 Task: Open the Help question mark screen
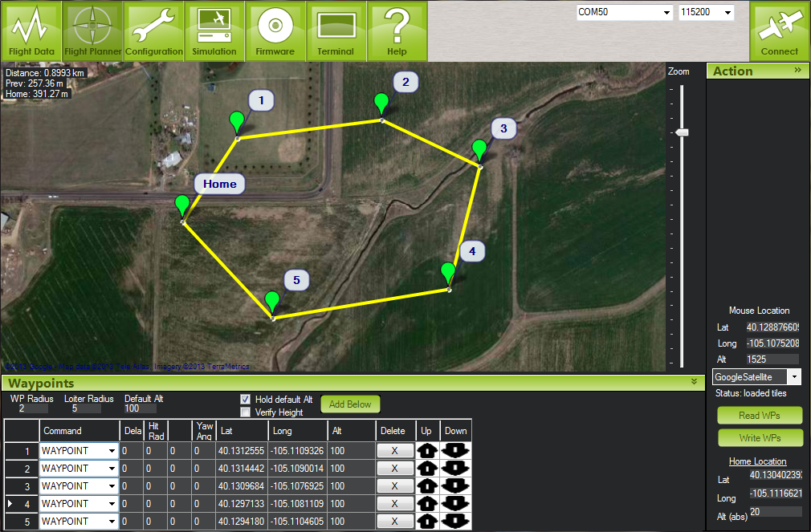coord(397,31)
